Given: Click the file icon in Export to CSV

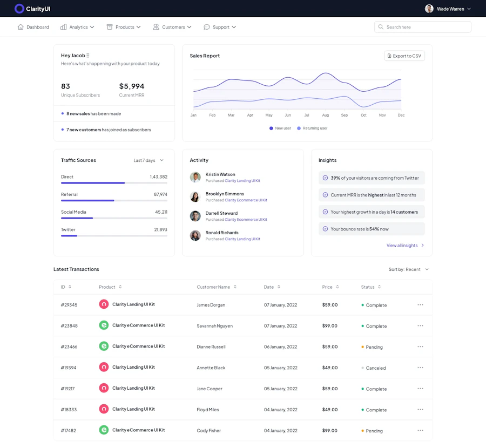Looking at the screenshot, I should [389, 56].
